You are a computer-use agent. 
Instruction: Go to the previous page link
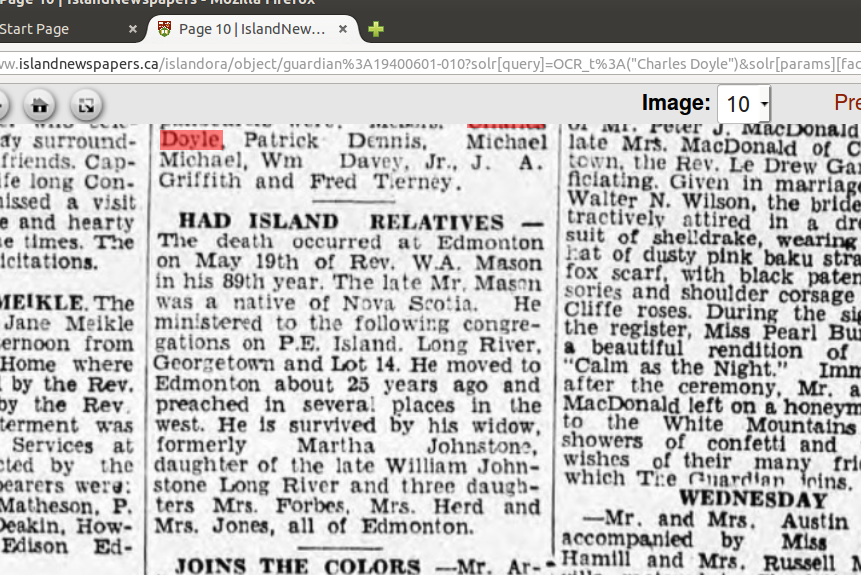tap(847, 103)
